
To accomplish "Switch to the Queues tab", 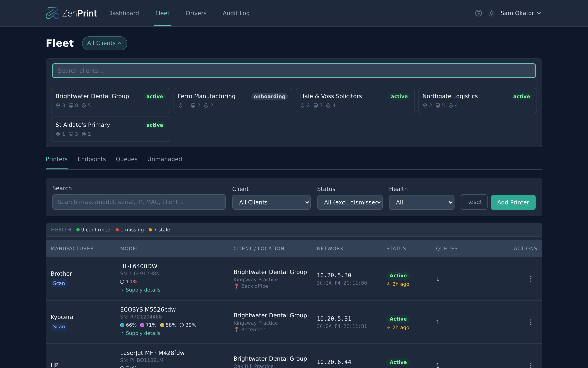I will (x=127, y=159).
